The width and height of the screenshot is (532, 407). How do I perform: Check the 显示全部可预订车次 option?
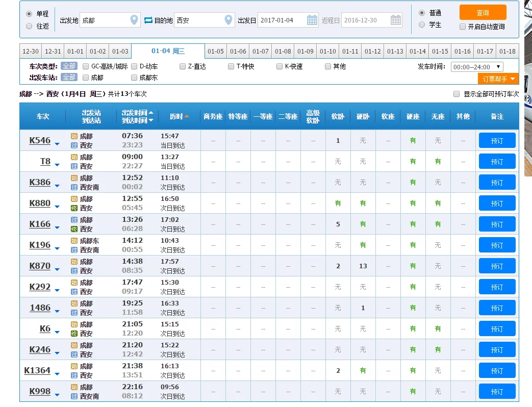click(455, 93)
